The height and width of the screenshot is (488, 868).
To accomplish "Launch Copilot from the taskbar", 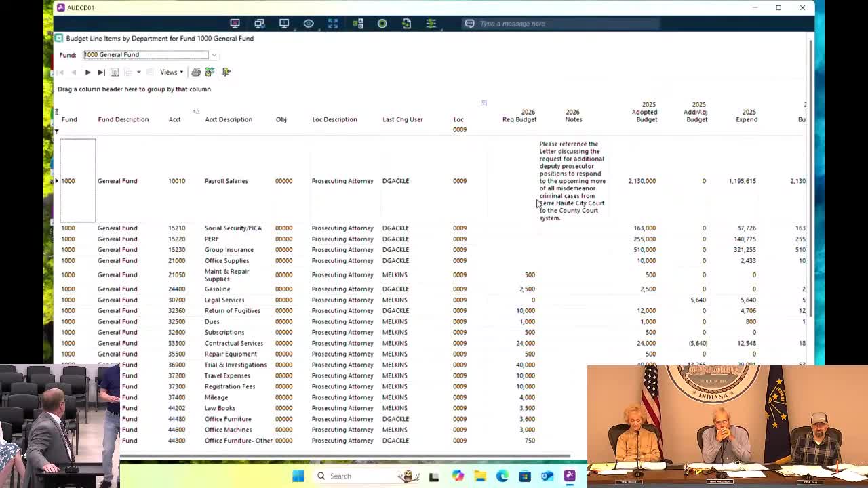I will [x=458, y=476].
